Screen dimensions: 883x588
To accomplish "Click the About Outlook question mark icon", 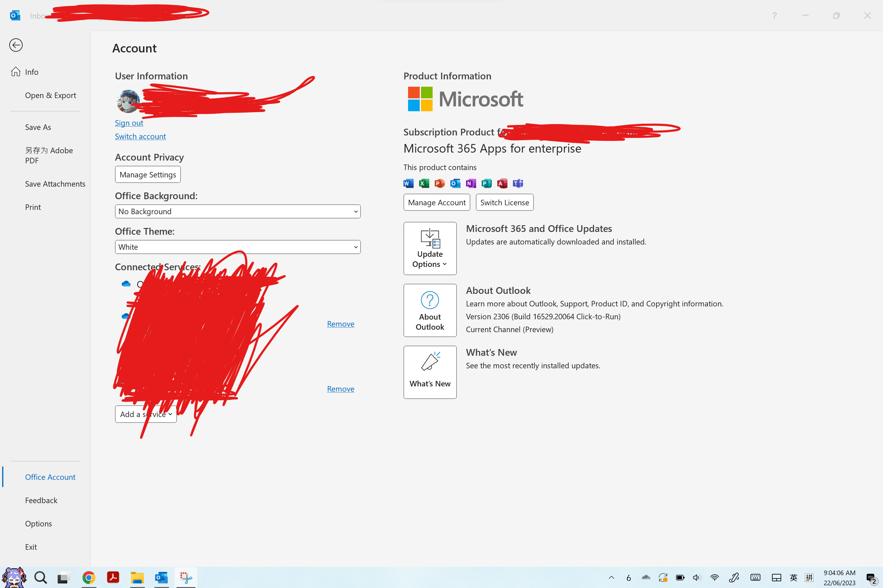I will click(x=430, y=300).
